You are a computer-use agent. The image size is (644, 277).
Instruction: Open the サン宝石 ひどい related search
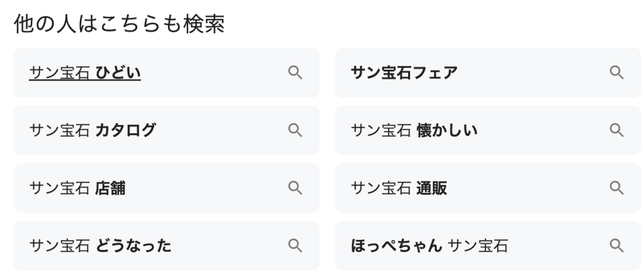click(x=85, y=73)
